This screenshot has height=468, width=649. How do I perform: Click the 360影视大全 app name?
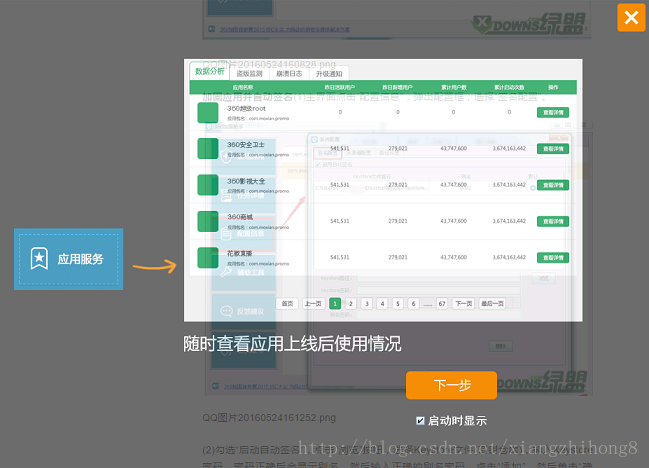point(246,181)
